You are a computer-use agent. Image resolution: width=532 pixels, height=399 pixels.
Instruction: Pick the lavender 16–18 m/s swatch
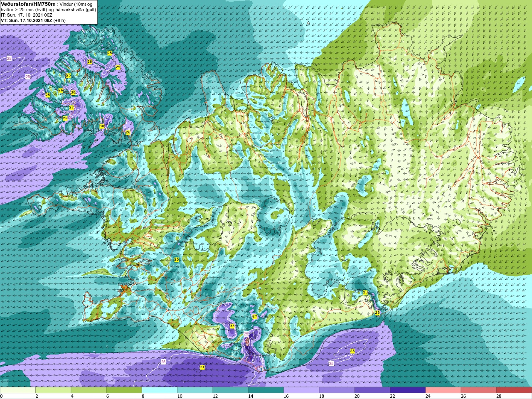point(301,390)
